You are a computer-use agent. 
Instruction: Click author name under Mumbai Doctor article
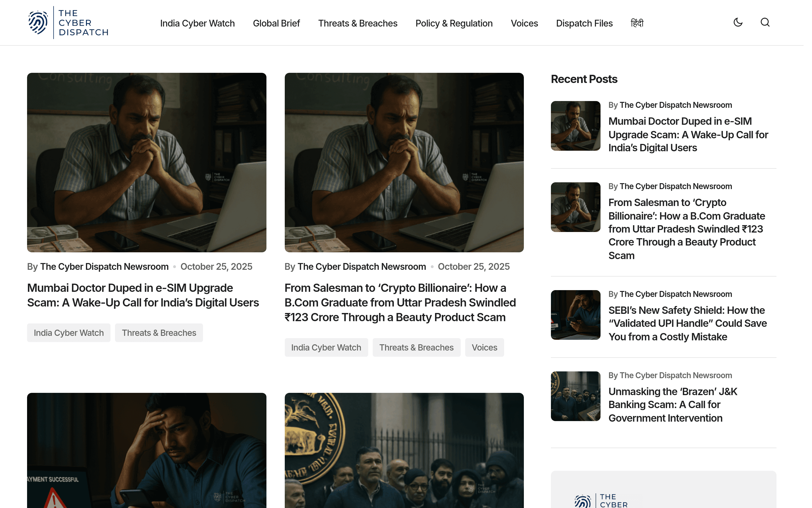104,266
